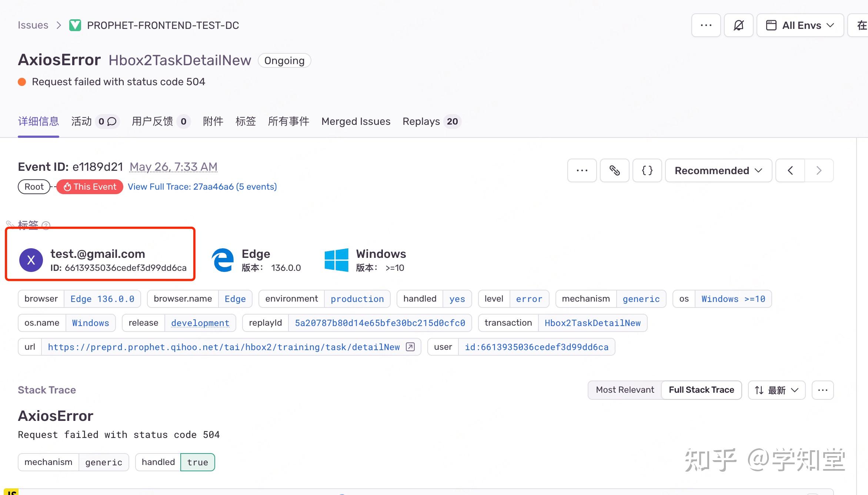
Task: Open the Merged Issues tab
Action: 355,122
